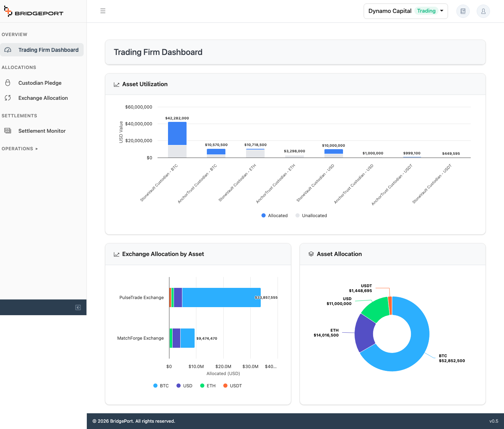Click the $9,474,470 total label
The image size is (504, 429).
click(x=207, y=339)
